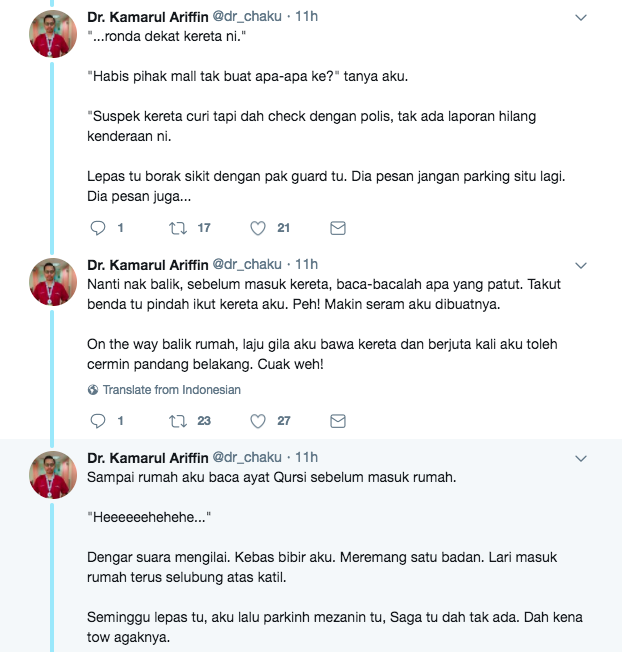Open the 11h timestamp on first tweet

point(306,17)
